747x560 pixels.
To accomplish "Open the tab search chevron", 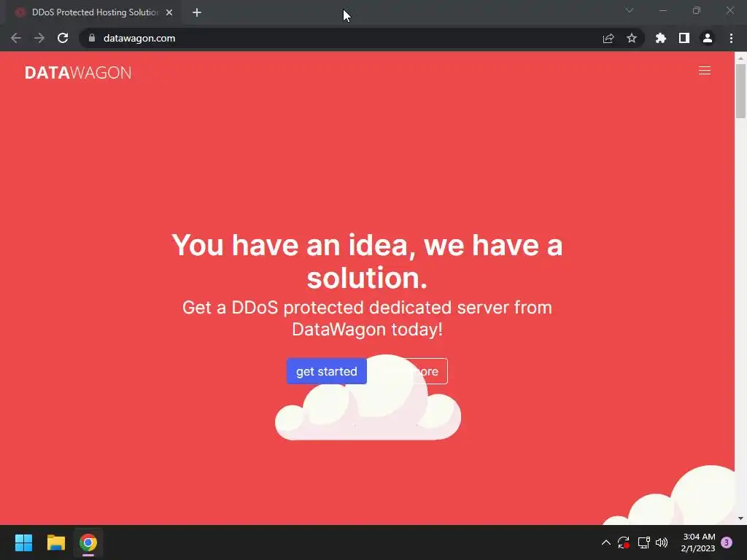I will tap(630, 10).
